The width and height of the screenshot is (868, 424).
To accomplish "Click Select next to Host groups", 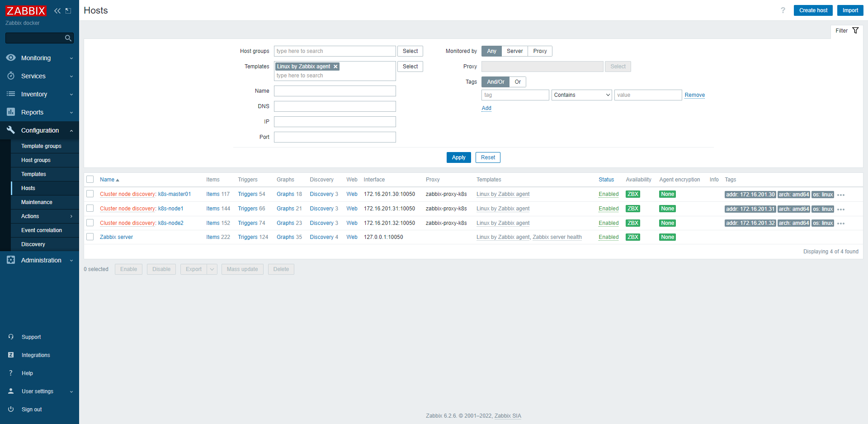I will pos(410,51).
